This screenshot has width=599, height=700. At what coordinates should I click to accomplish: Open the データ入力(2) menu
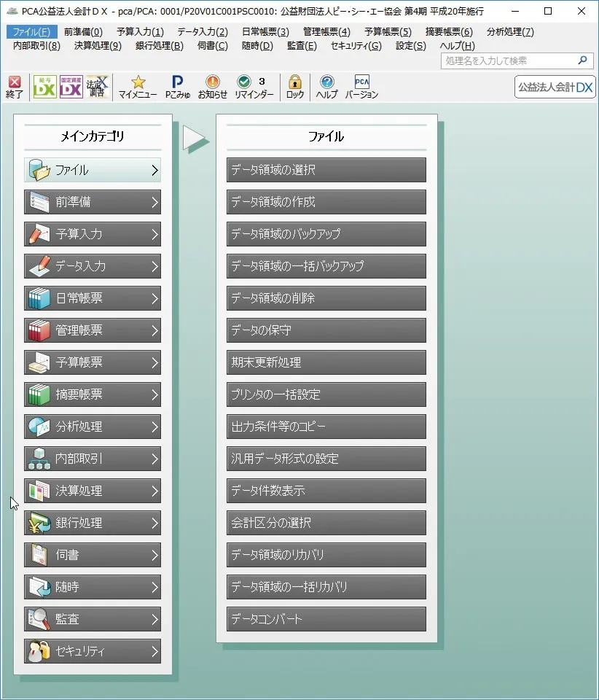pos(203,32)
